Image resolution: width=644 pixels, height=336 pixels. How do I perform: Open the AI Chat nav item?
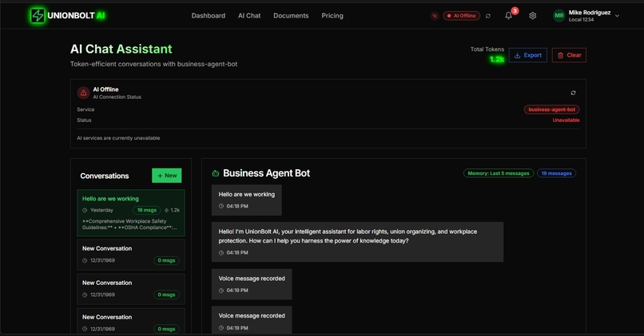pyautogui.click(x=249, y=16)
